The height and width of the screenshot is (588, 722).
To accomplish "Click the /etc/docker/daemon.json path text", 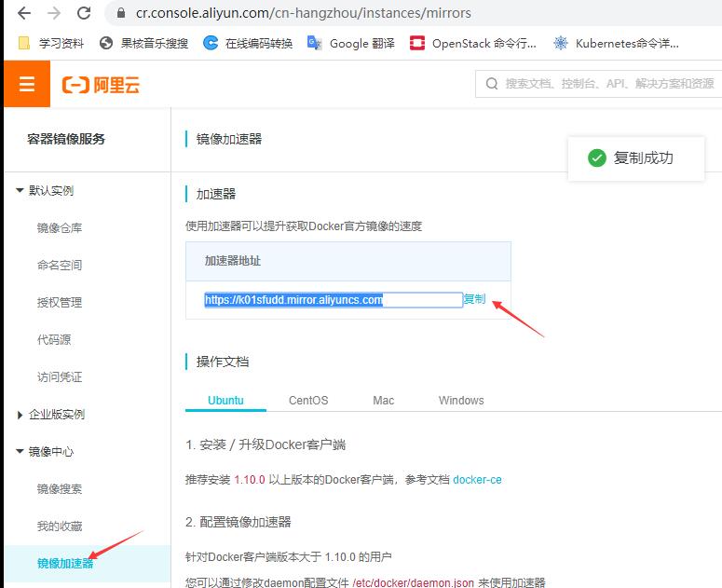I will 413,582.
